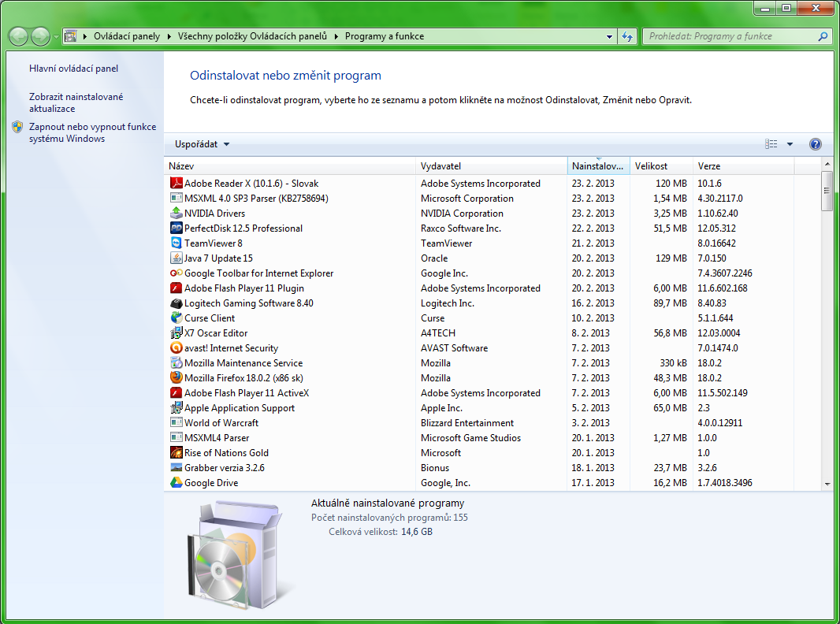
Task: Expand the view options dropdown arrow
Action: point(790,144)
